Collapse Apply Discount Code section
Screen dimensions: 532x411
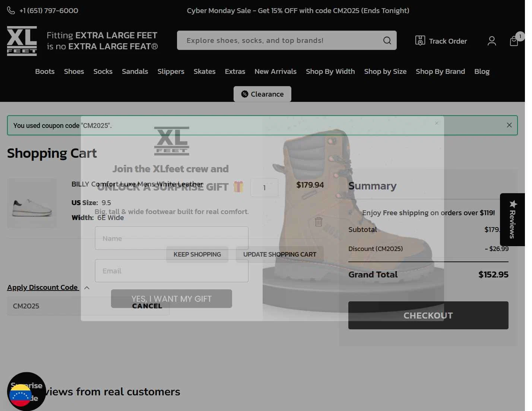[48, 288]
